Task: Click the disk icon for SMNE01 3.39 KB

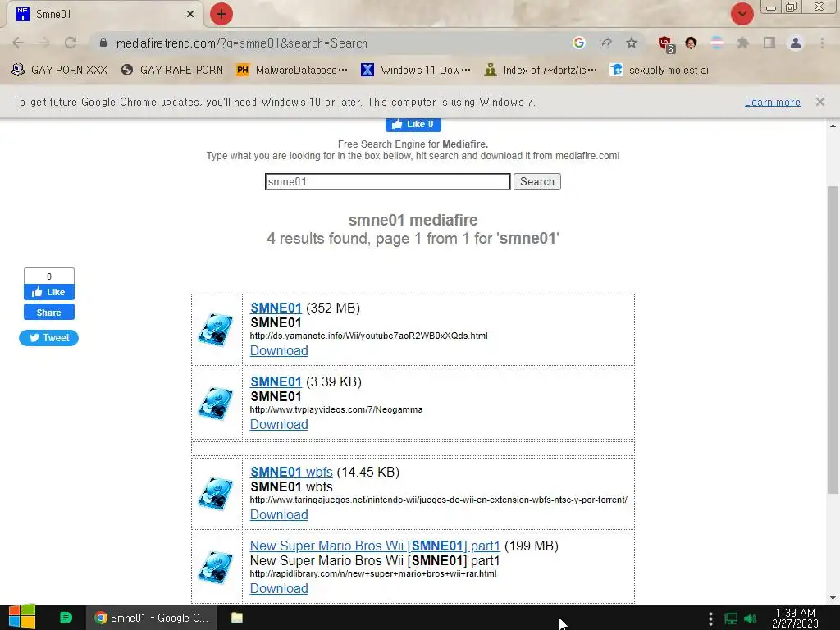Action: [216, 404]
